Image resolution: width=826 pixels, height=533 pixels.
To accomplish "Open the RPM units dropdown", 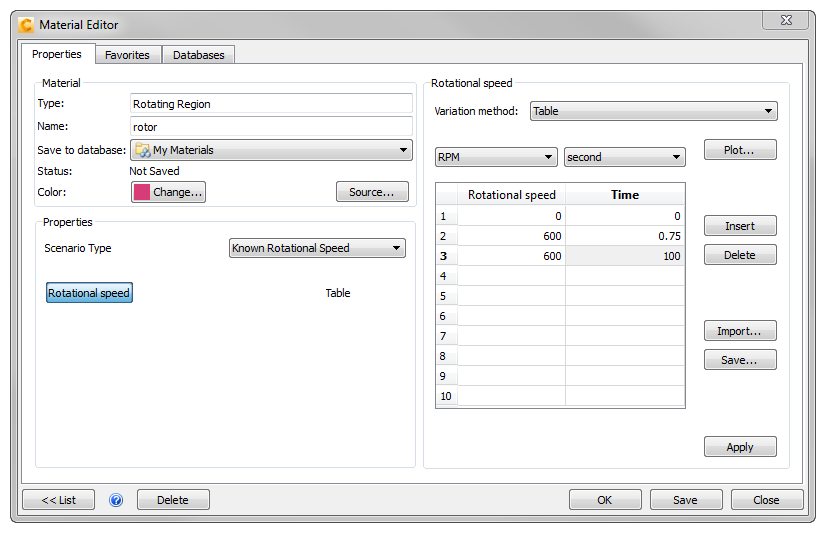I will [496, 157].
